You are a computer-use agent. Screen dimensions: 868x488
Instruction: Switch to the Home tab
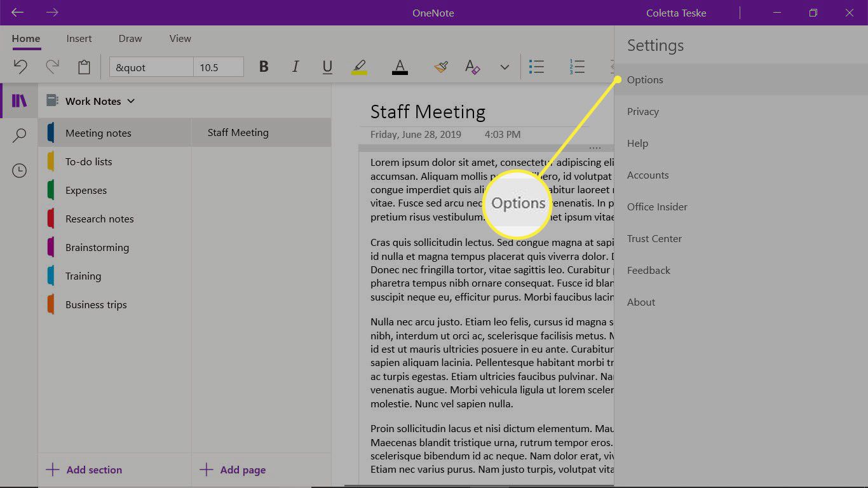tap(26, 39)
